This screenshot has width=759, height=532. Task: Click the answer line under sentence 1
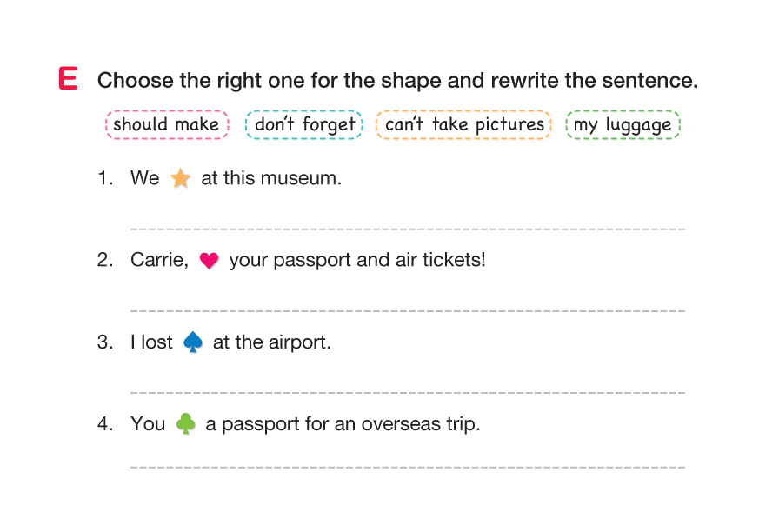pyautogui.click(x=407, y=229)
